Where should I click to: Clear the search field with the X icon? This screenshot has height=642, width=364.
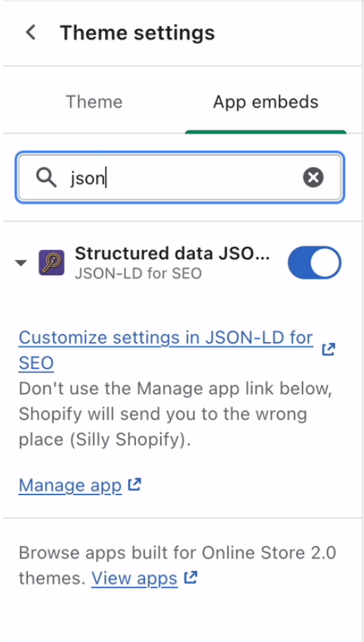(313, 177)
